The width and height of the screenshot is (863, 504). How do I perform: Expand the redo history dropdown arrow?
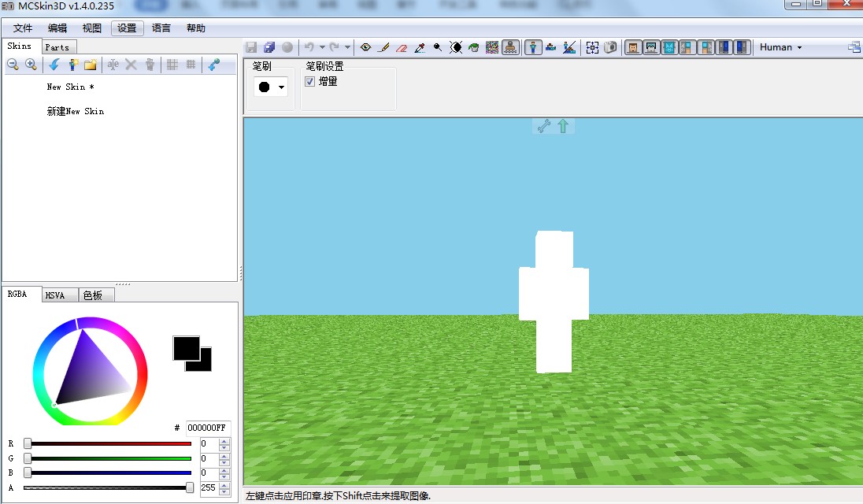click(x=347, y=47)
